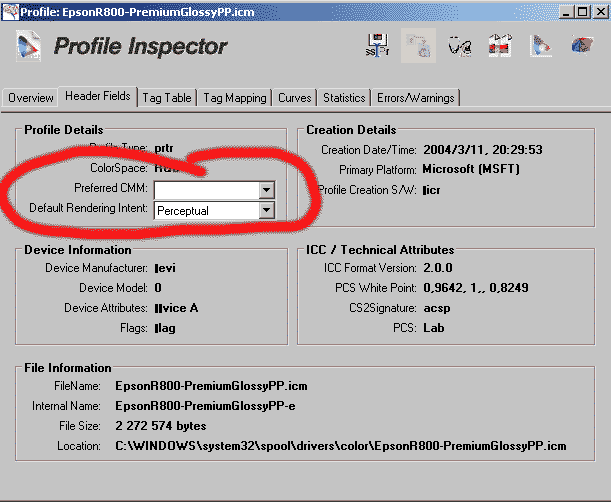611x502 pixels.
Task: Close the Profile Inspector window
Action: 601,12
